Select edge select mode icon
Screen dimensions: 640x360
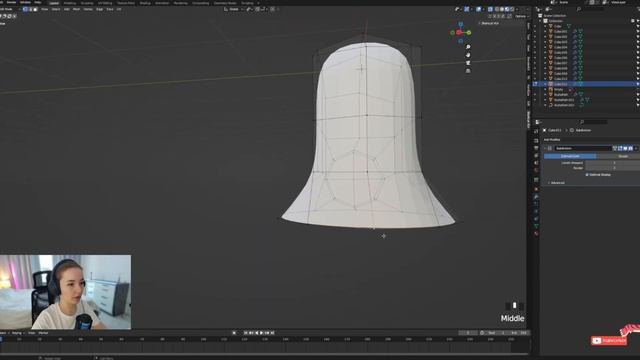(31, 9)
